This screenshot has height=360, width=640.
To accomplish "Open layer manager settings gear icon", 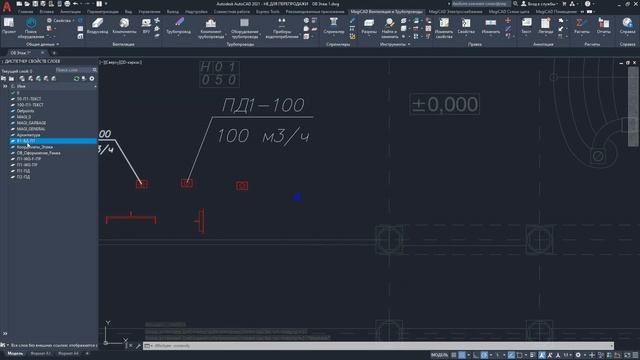I will tap(92, 78).
